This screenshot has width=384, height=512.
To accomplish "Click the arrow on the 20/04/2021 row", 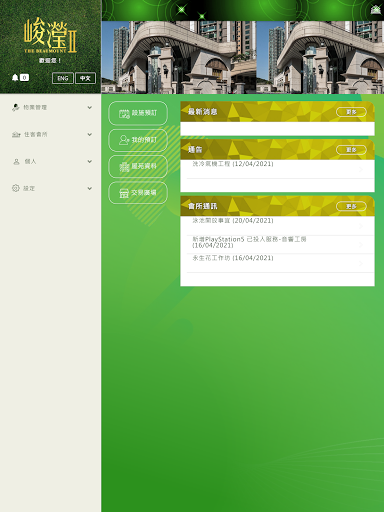I will 361,226.
